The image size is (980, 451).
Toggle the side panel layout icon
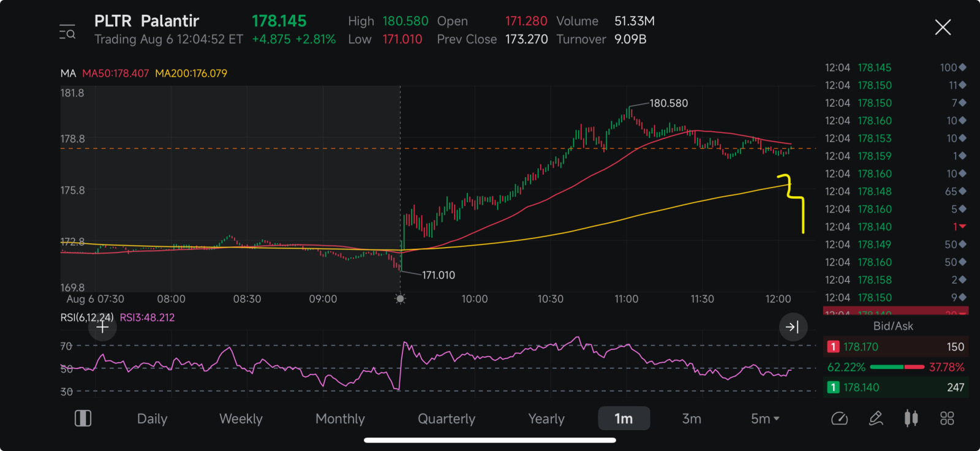coord(83,419)
